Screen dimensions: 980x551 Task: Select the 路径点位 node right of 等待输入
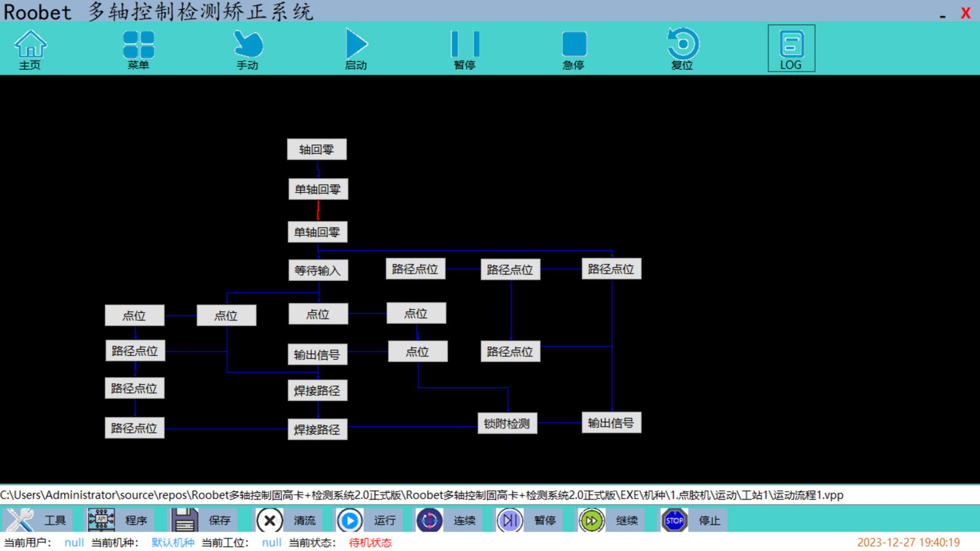[x=415, y=269]
